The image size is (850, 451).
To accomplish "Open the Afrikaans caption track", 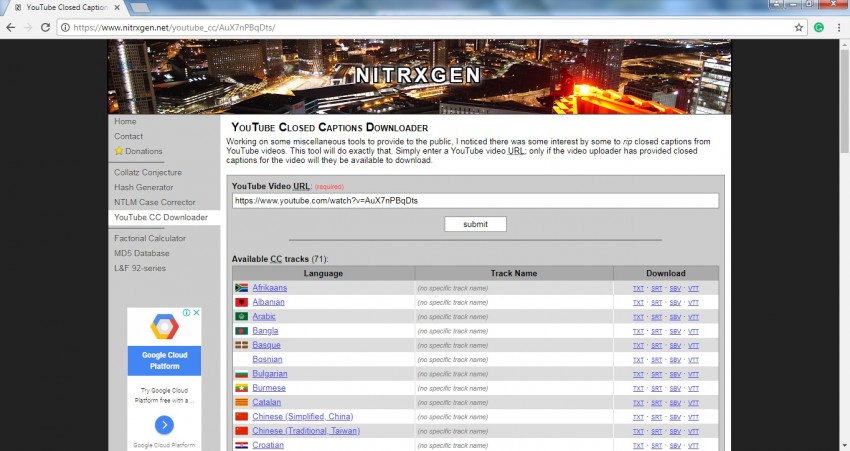I will [x=269, y=288].
